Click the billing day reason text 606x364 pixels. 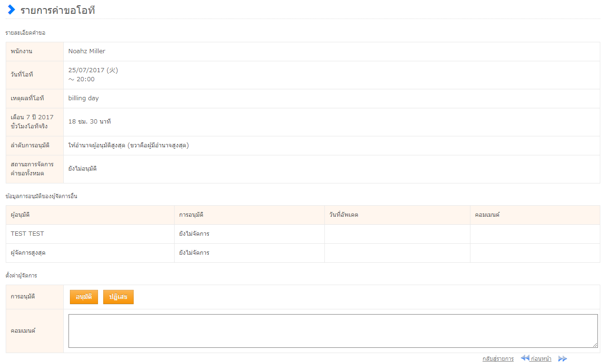83,98
